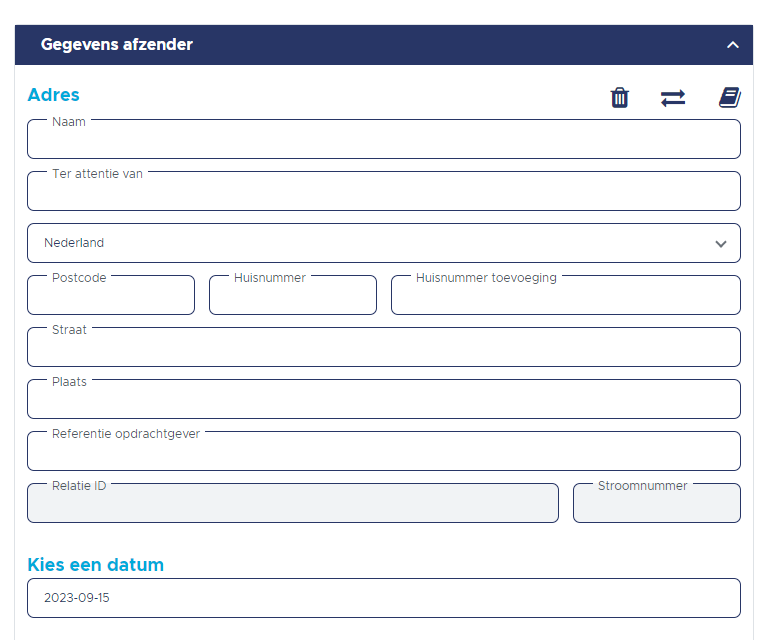Viewport: 759px width, 640px height.
Task: Click the Relatie ID field
Action: 293,503
